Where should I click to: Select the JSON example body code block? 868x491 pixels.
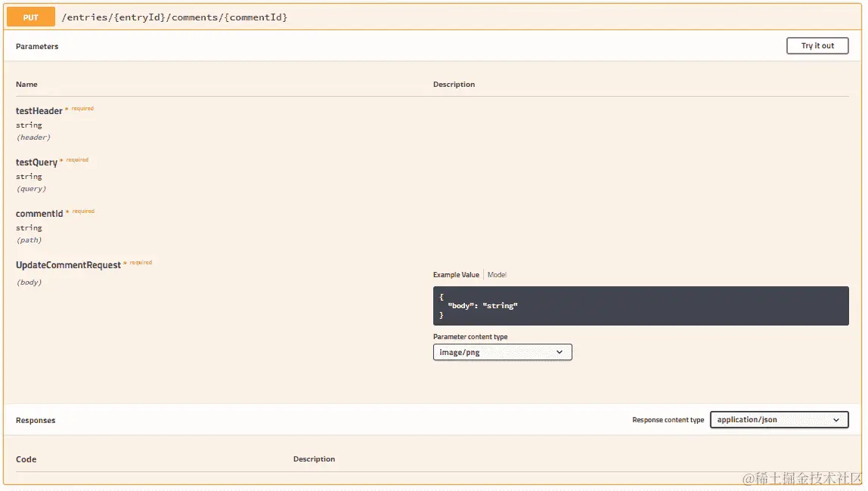point(641,305)
